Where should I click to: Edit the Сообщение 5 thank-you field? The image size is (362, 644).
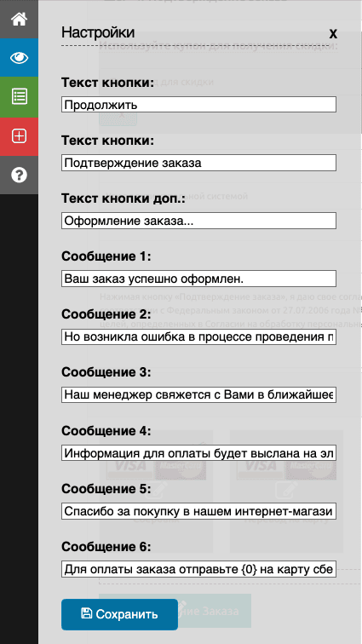(198, 511)
